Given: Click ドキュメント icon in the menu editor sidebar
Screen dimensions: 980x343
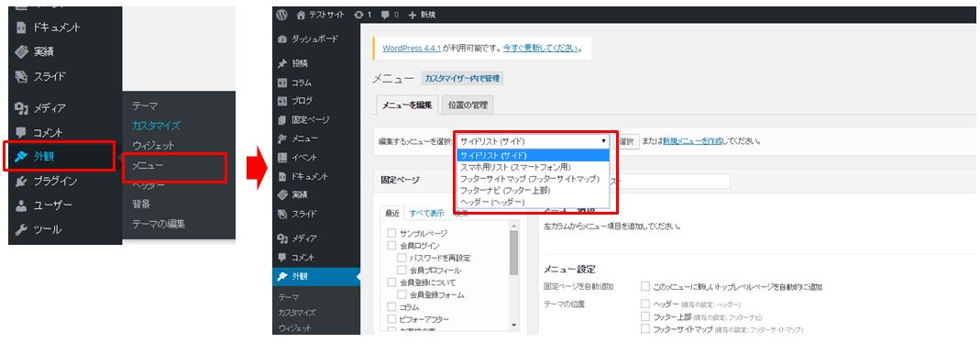Looking at the screenshot, I should [282, 176].
